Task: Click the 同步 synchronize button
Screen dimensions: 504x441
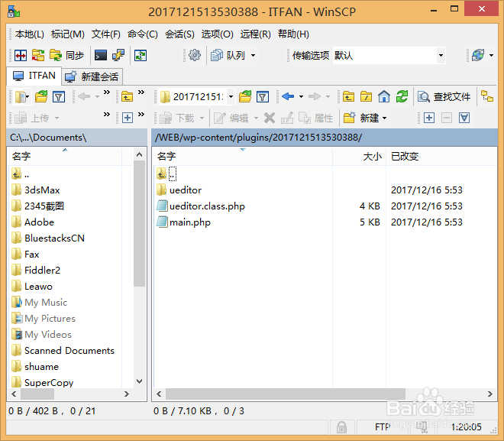Action: tap(67, 55)
